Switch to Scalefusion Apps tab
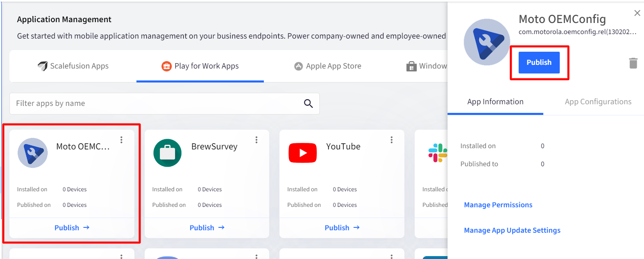This screenshot has height=259, width=644. 73,66
